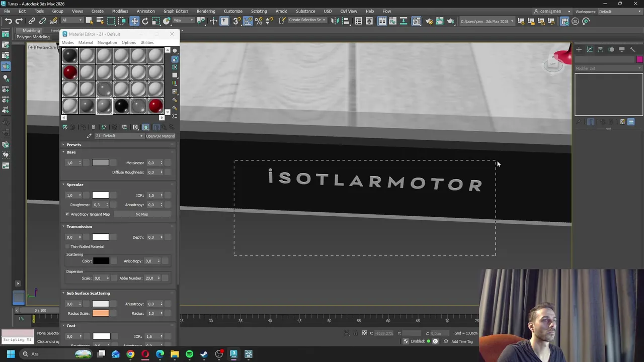Click the Redo arrow in main toolbar

pos(19,21)
